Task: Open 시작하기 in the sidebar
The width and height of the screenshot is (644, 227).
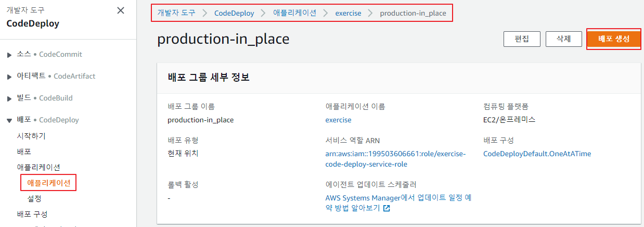Action: pos(31,136)
